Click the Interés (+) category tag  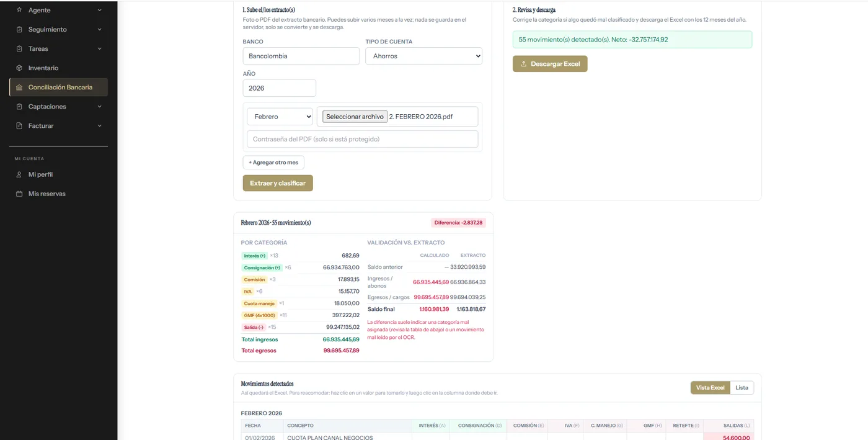(x=254, y=256)
